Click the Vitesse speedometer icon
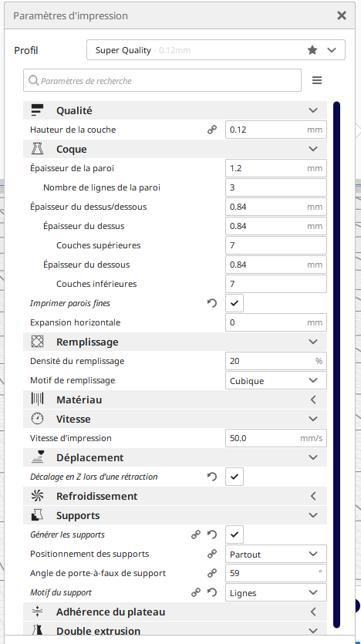Viewport: 361px width, 644px height. (x=37, y=419)
